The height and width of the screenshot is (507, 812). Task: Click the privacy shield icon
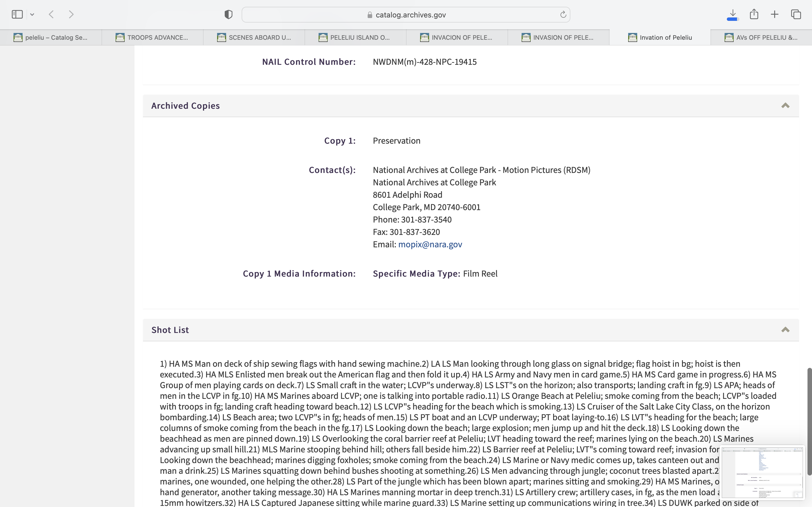[x=228, y=14]
